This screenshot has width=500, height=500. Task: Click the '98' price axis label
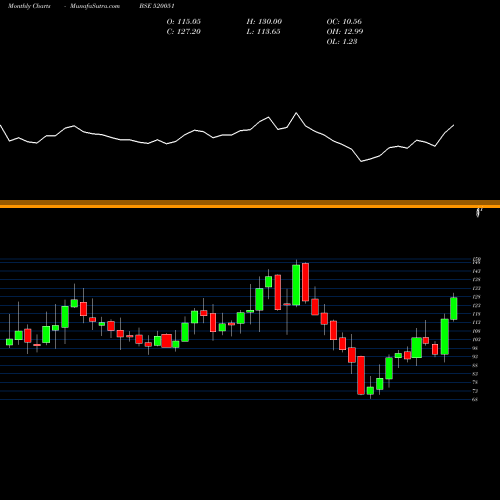tap(475, 348)
